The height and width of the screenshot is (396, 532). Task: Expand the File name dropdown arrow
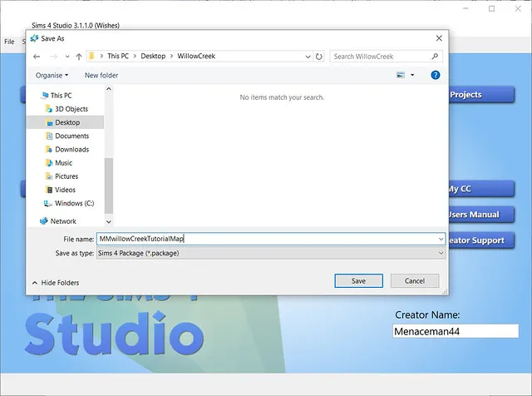pyautogui.click(x=441, y=239)
